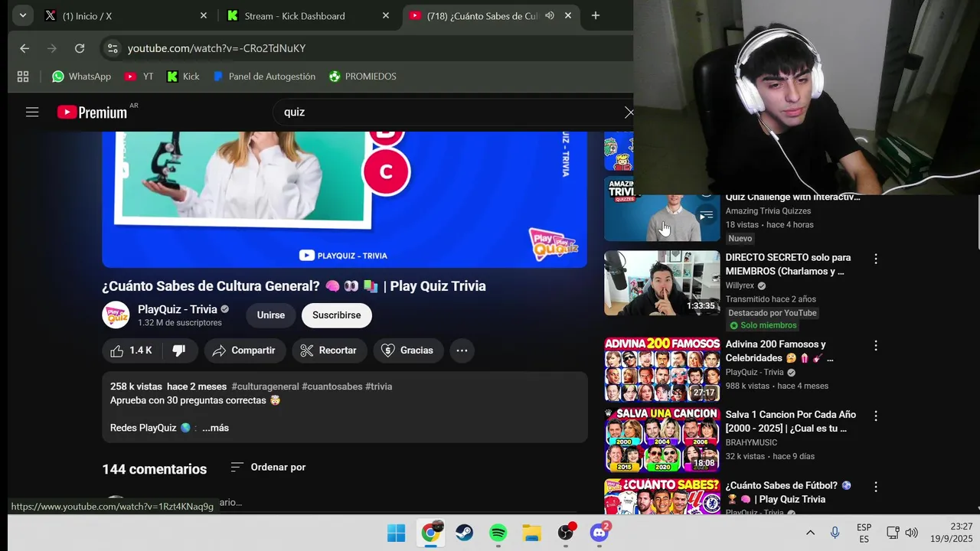Open the Amazing Trivia Quizzes video thumbnail
980x551 pixels.
(x=661, y=210)
